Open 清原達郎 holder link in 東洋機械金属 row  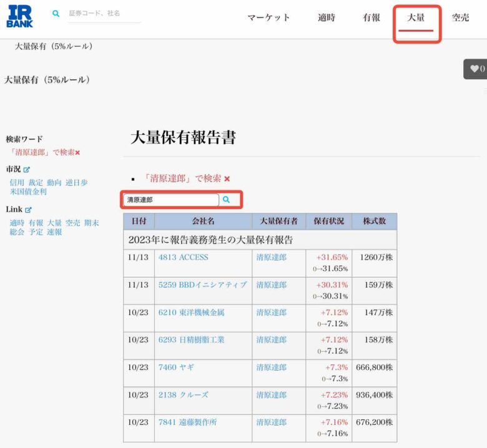point(271,313)
